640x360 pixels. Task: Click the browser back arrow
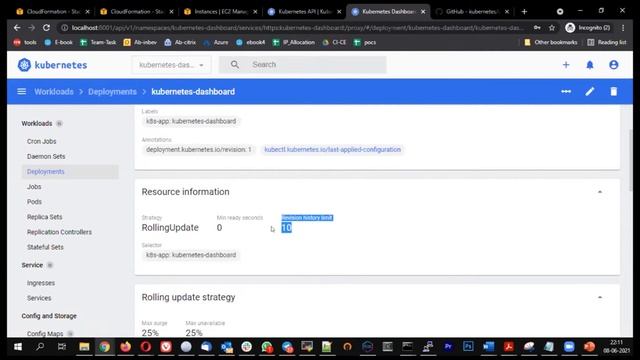click(17, 28)
